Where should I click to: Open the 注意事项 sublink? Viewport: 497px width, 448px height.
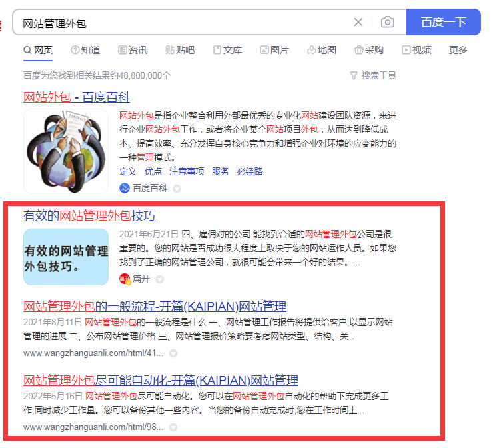click(187, 171)
